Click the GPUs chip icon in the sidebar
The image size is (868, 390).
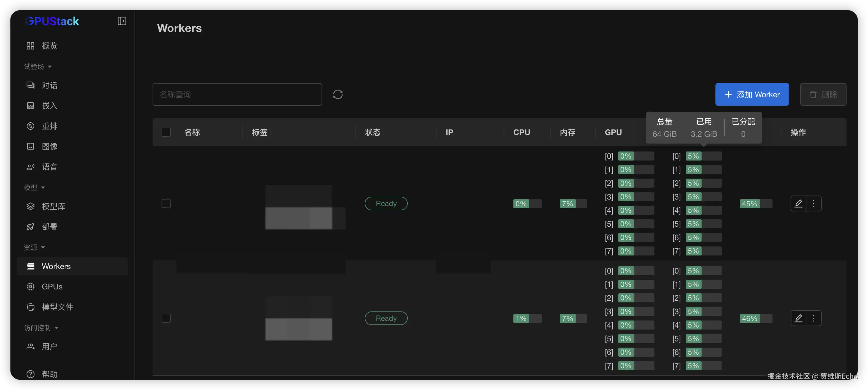(x=30, y=287)
